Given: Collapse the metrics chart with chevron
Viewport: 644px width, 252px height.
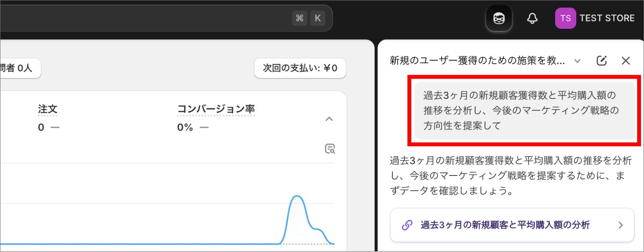Looking at the screenshot, I should [329, 119].
